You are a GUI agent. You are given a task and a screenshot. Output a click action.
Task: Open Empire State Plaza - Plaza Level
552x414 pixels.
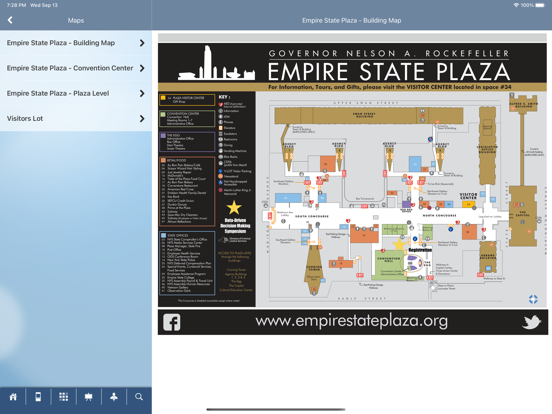[76, 93]
